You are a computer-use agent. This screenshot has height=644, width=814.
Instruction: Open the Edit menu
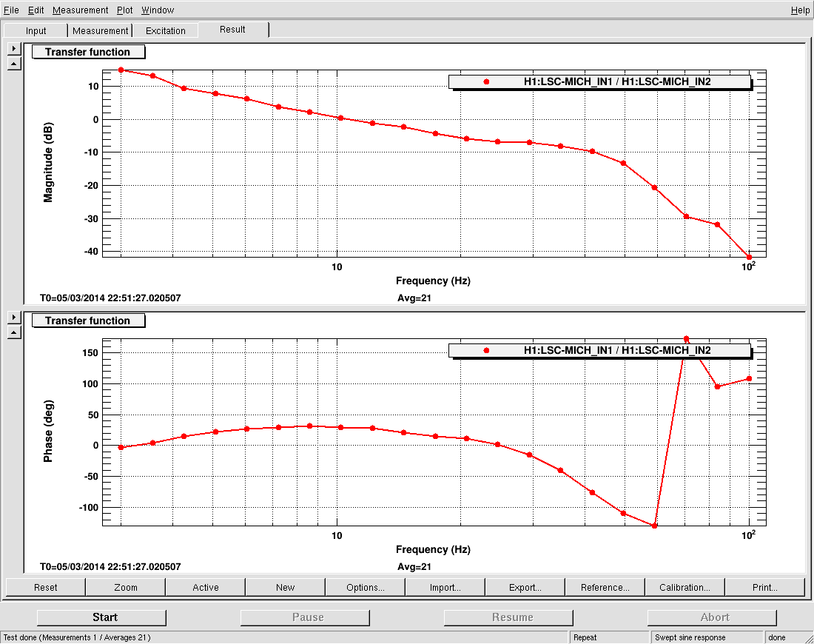pos(36,10)
